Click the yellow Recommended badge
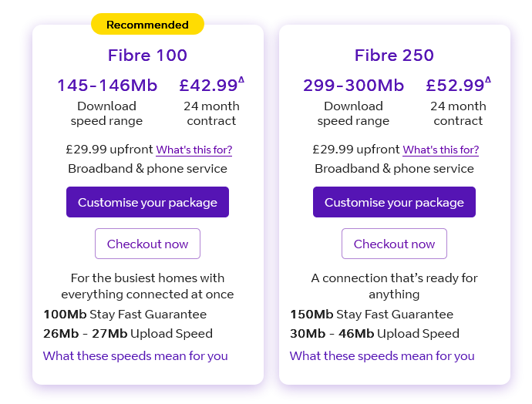Viewport: 532px width, 404px height. pos(147,24)
